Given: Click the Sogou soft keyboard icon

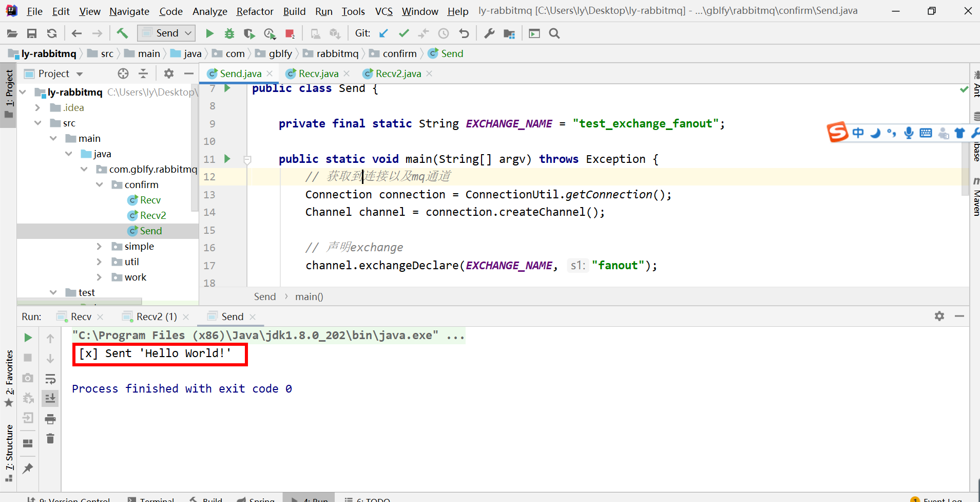Looking at the screenshot, I should (926, 133).
